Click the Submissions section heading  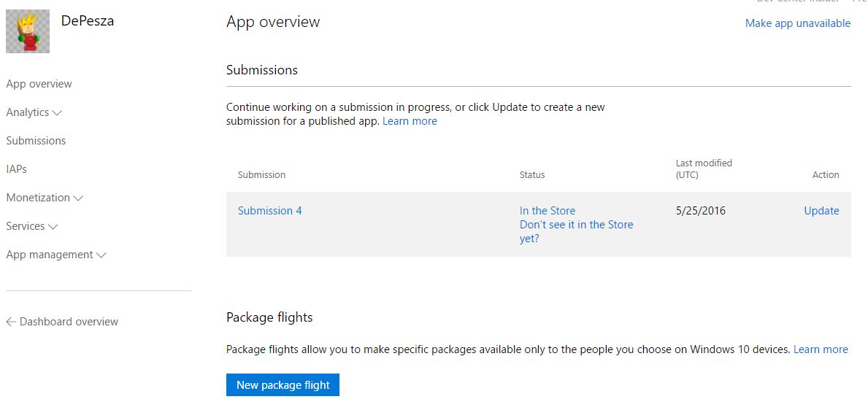click(x=262, y=70)
